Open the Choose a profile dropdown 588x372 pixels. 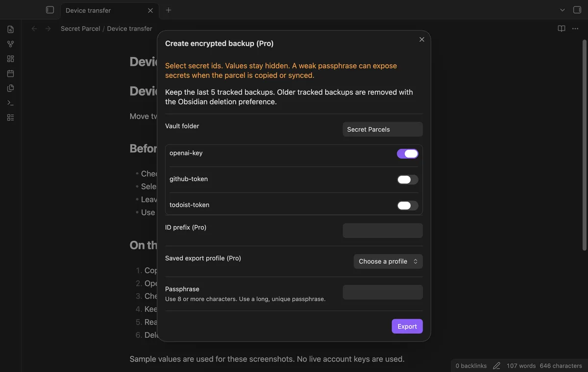point(388,261)
